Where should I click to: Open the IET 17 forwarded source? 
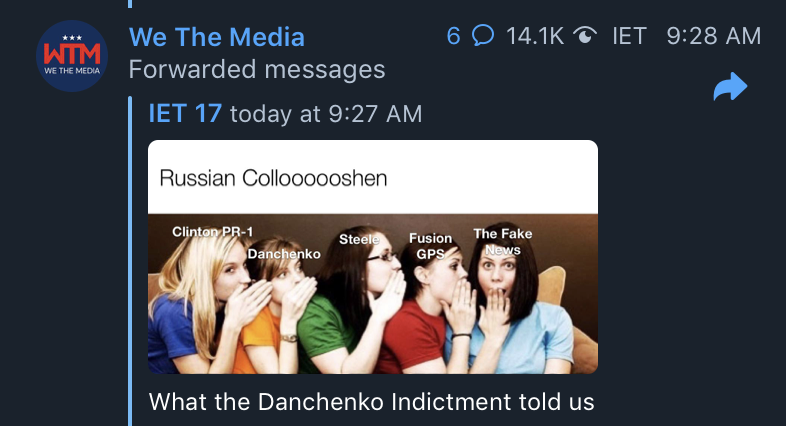tap(185, 113)
